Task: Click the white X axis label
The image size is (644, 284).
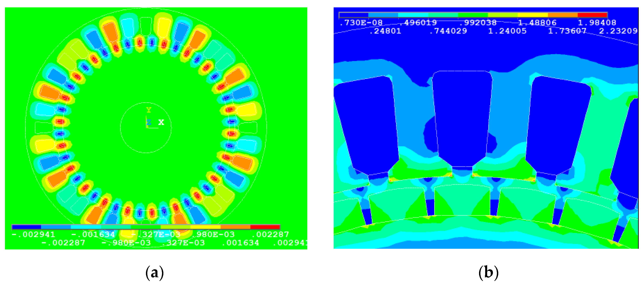Action: [x=161, y=123]
